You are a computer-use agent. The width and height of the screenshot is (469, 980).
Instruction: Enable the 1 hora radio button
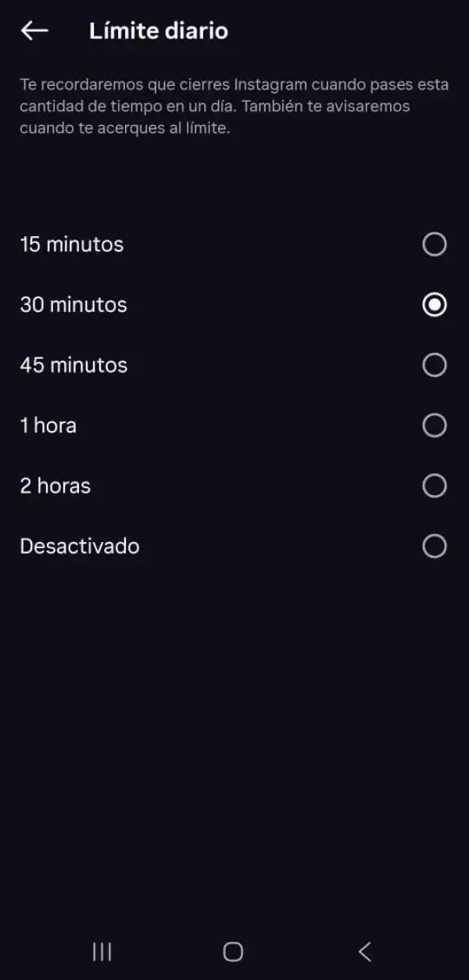(x=434, y=425)
